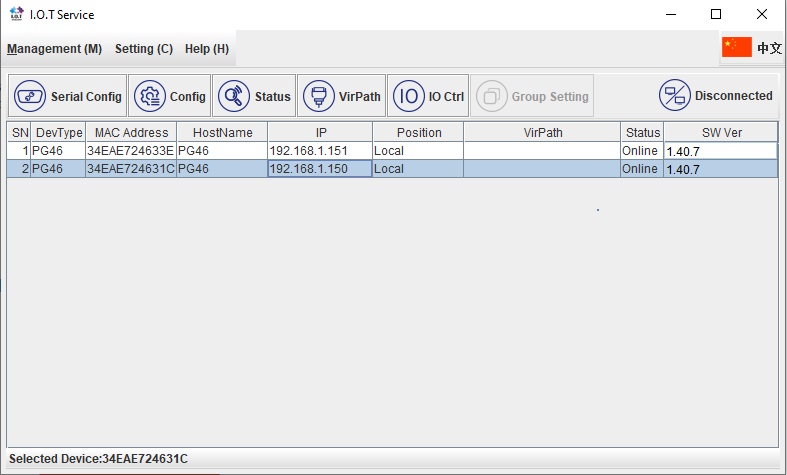Select MAC address 34EAE724631C cell
787x475 pixels.
130,169
